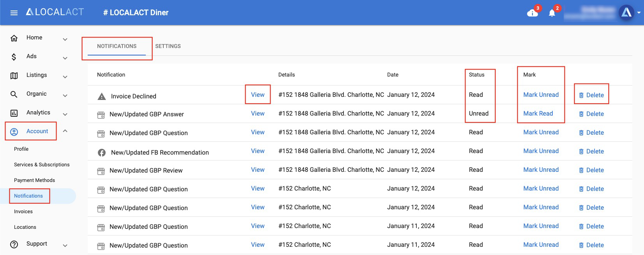Viewport: 644px width, 255px height.
Task: Click the Status column header
Action: 476,75
